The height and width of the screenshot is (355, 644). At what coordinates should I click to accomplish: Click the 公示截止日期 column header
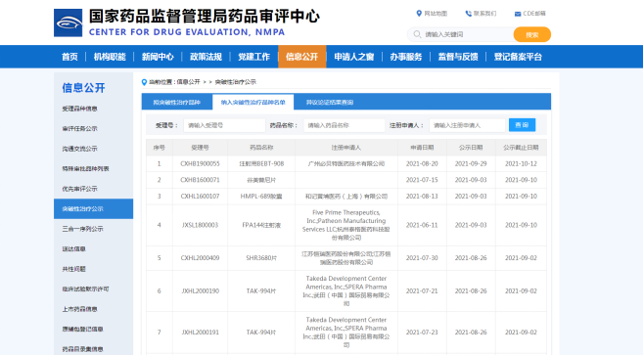(x=521, y=148)
